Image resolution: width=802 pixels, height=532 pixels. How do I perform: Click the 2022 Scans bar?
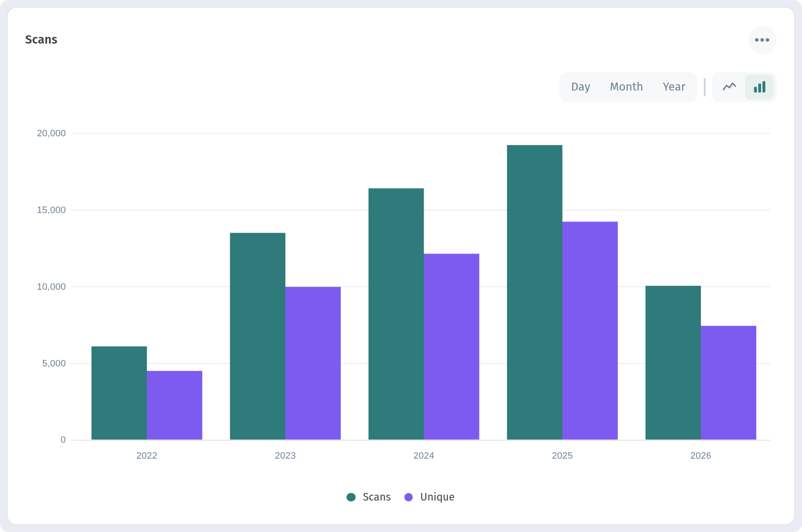119,393
